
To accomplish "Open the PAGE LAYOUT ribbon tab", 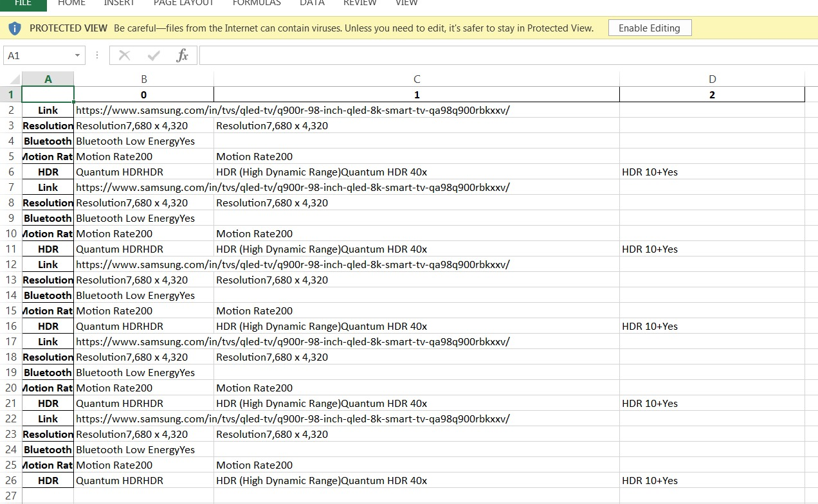I will [x=183, y=3].
